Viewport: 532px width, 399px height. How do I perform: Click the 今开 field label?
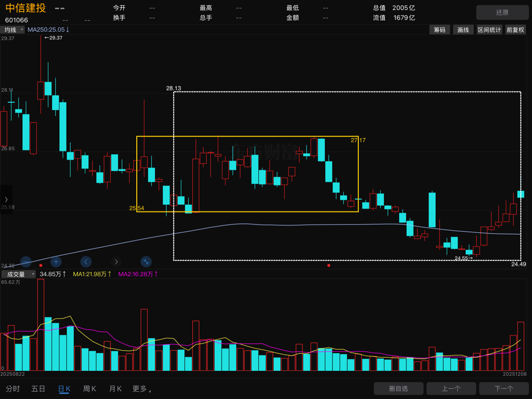pos(119,8)
